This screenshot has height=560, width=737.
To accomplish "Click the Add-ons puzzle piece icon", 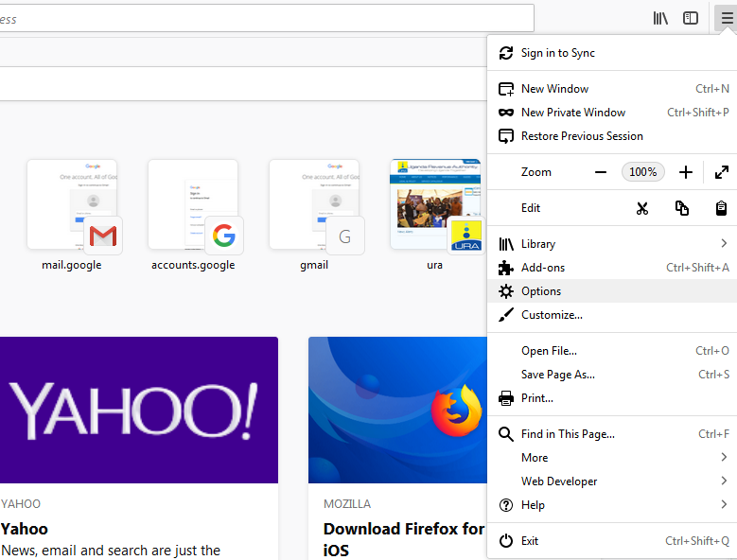I will click(506, 268).
